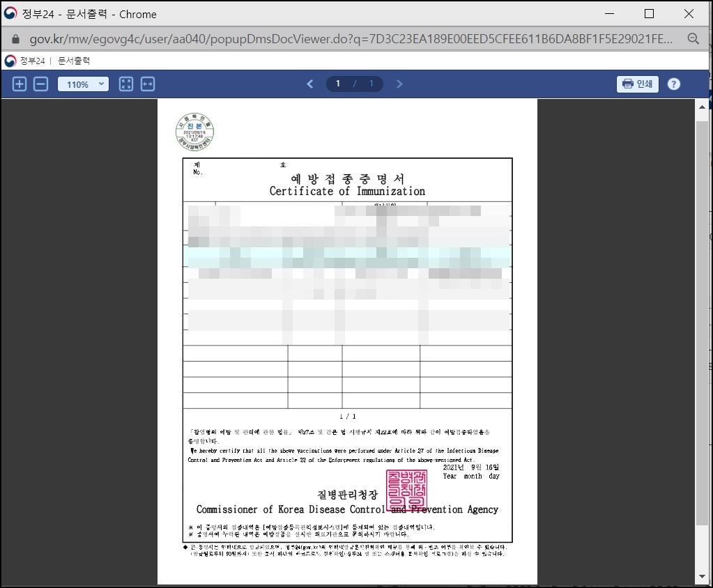Click the 예방접종증명서 Korean title
Viewport: 713px width, 588px height.
pyautogui.click(x=347, y=178)
